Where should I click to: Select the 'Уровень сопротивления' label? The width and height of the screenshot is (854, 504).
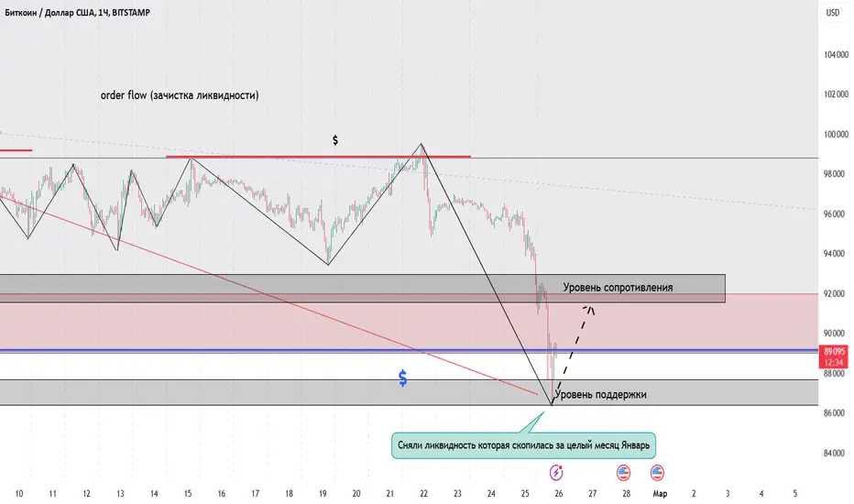pyautogui.click(x=618, y=288)
